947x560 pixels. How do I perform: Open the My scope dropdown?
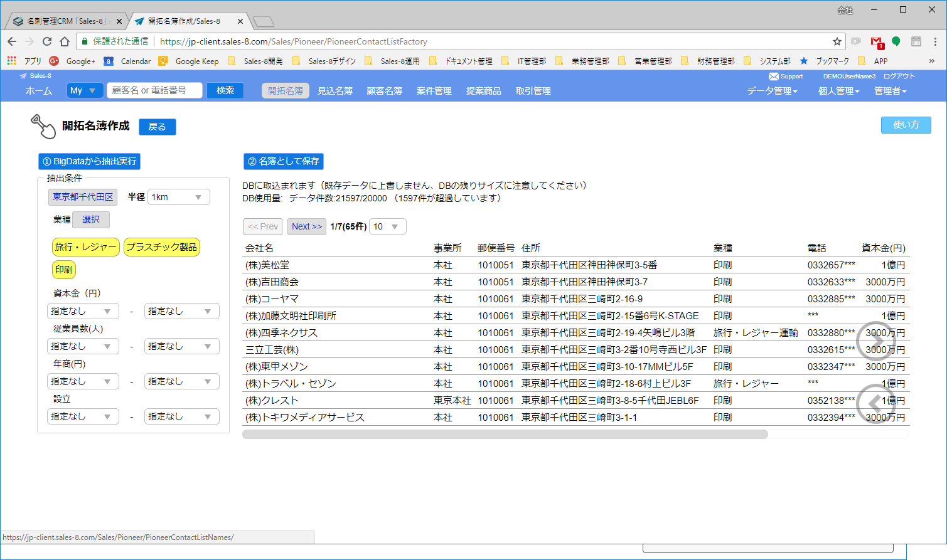85,90
